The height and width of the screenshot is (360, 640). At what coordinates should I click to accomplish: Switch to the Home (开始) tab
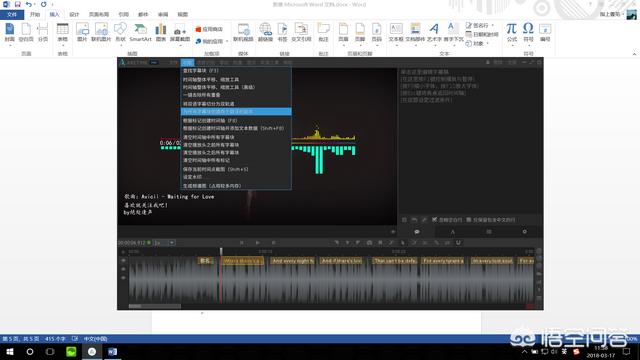[x=35, y=14]
